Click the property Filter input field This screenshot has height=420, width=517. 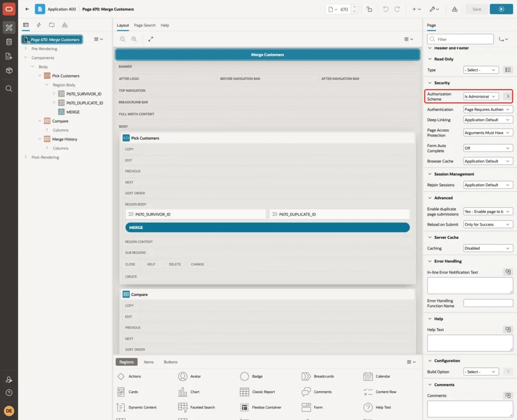460,39
